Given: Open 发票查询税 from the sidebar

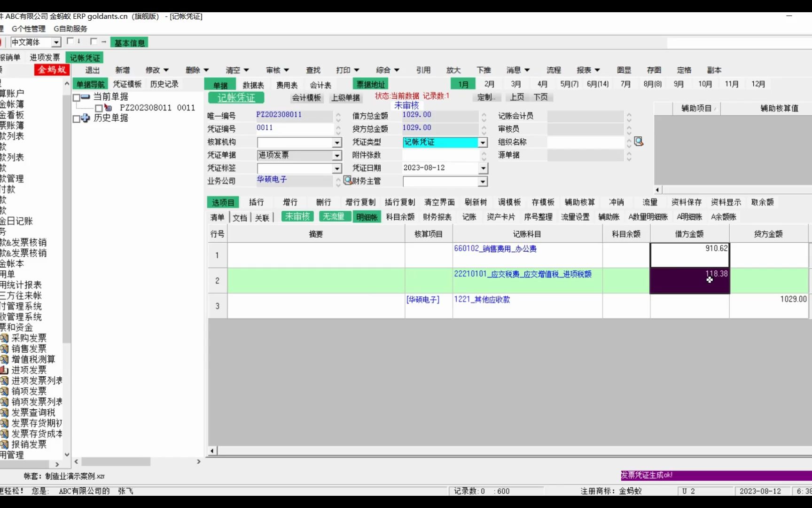Looking at the screenshot, I should tap(31, 412).
